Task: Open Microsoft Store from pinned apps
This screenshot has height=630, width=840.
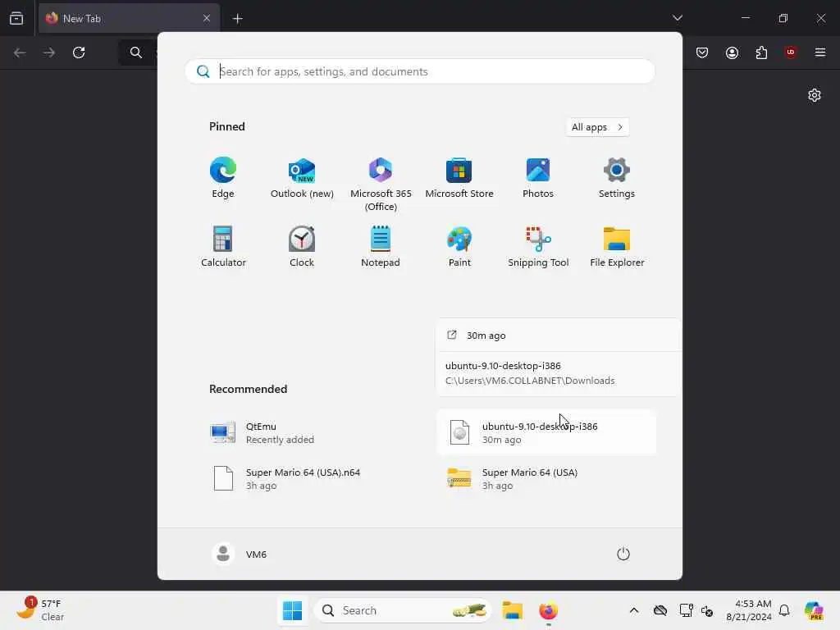Action: point(459,178)
